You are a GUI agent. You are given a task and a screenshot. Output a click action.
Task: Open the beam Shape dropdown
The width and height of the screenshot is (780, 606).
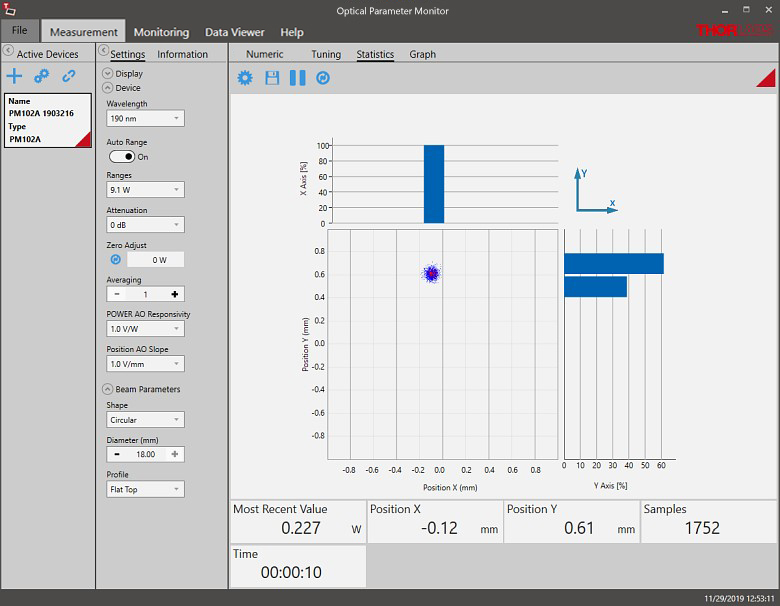145,420
